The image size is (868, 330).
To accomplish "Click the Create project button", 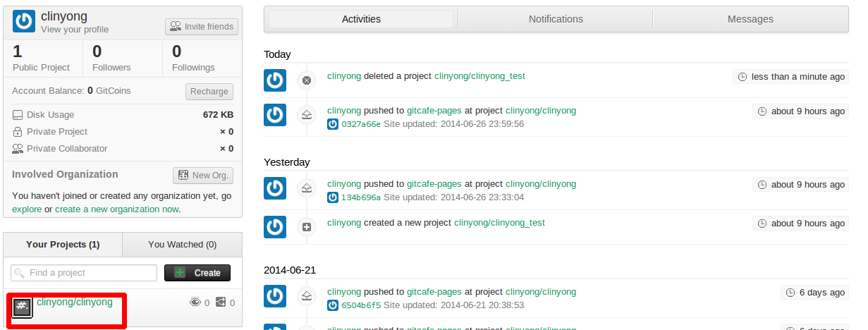I will (x=197, y=273).
